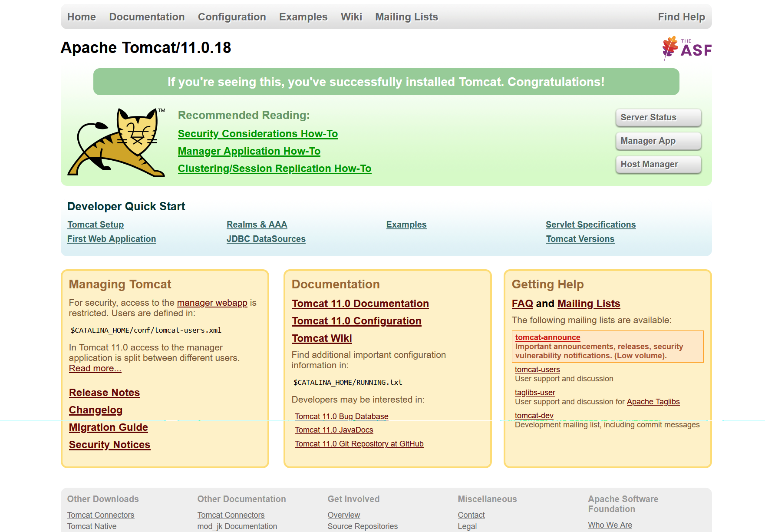
Task: Open mod_jk Documentation link
Action: click(x=237, y=526)
